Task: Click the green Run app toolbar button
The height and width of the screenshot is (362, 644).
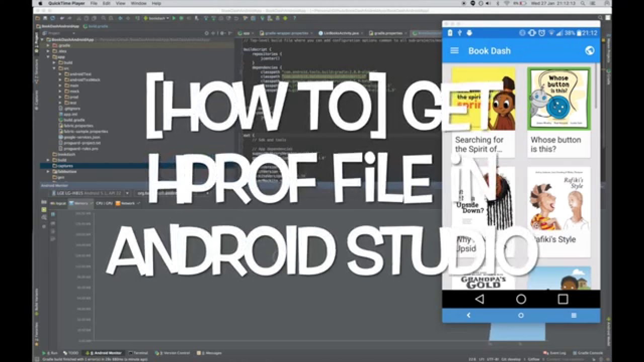Action: 174,18
